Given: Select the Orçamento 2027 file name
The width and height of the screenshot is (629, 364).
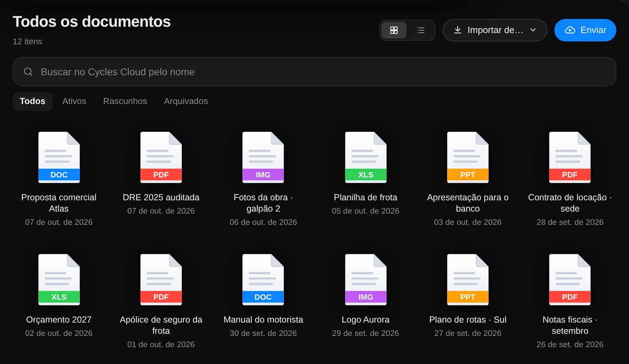Looking at the screenshot, I should pyautogui.click(x=59, y=320).
